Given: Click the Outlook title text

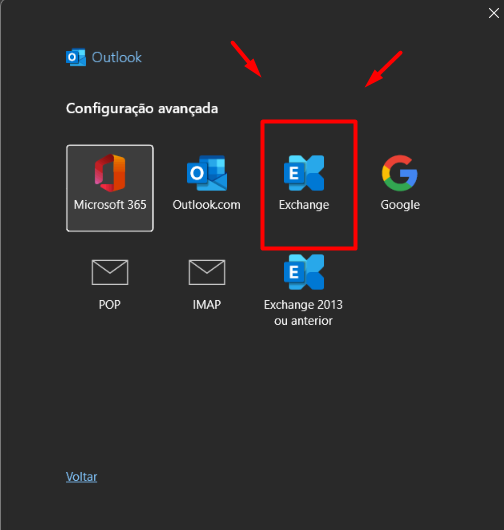Looking at the screenshot, I should [117, 57].
